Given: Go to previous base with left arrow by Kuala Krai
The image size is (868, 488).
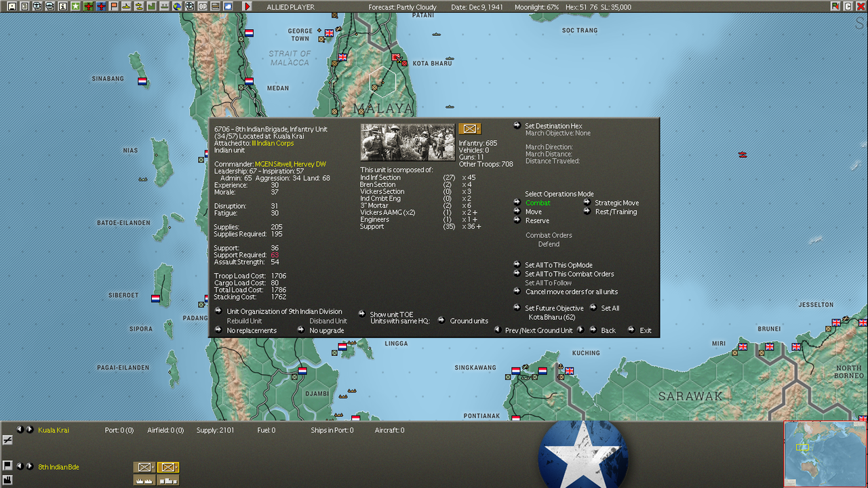Looking at the screenshot, I should click(20, 430).
